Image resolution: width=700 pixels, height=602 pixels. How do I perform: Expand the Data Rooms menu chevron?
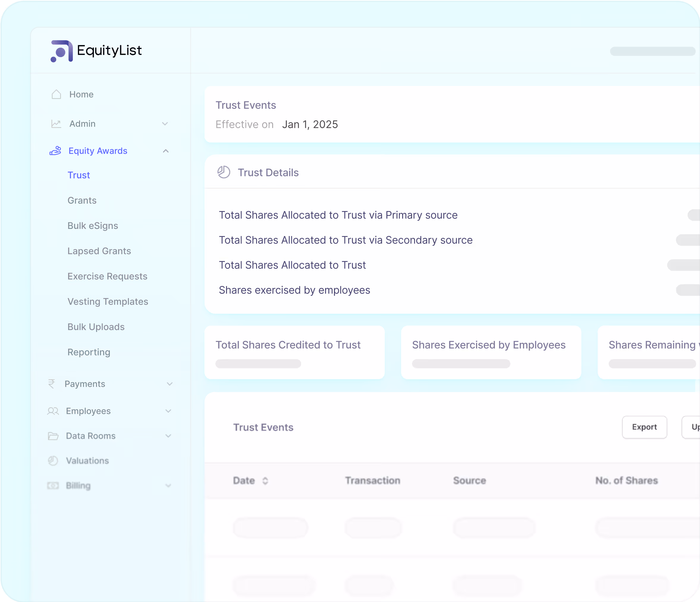pos(168,436)
